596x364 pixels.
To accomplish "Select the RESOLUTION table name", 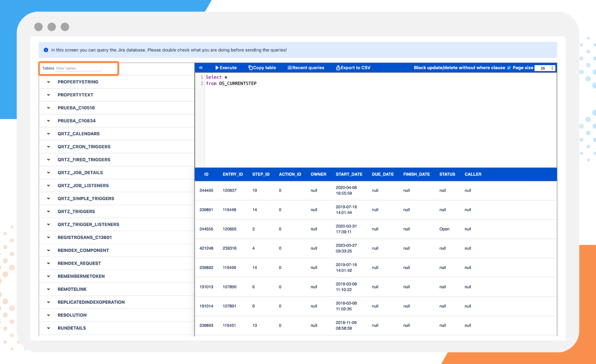I will (72, 315).
